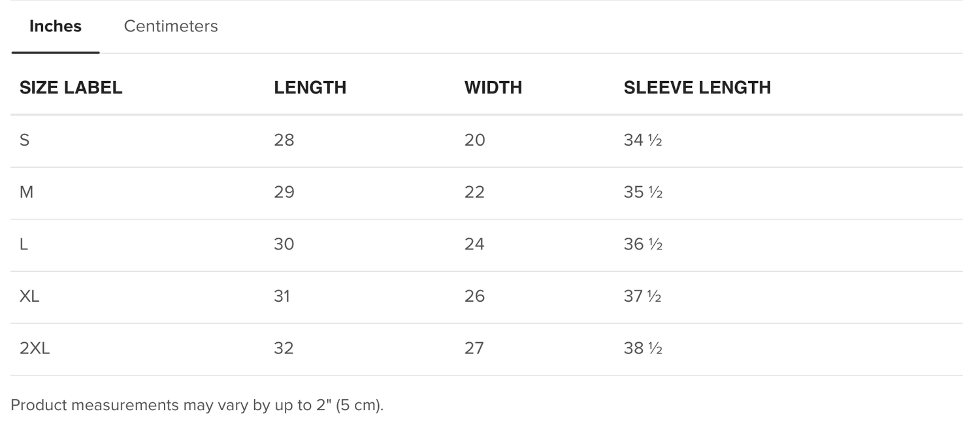This screenshot has height=433, width=980.
Task: Click the sleeve length 36 ½ for size L
Action: [643, 244]
